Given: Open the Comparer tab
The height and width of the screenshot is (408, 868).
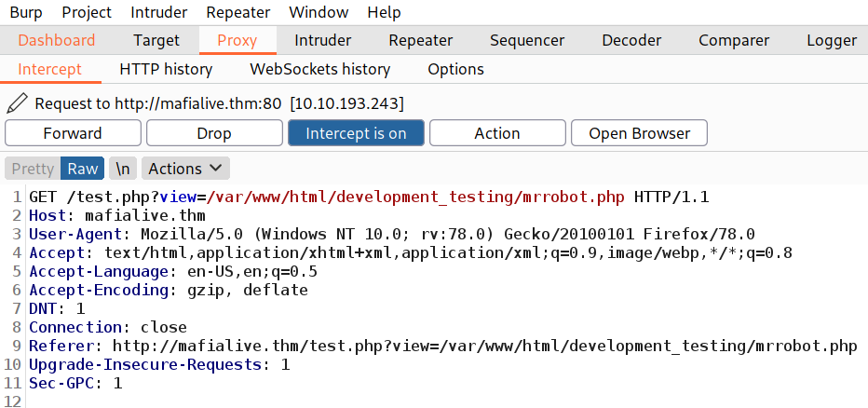Looking at the screenshot, I should click(x=734, y=40).
